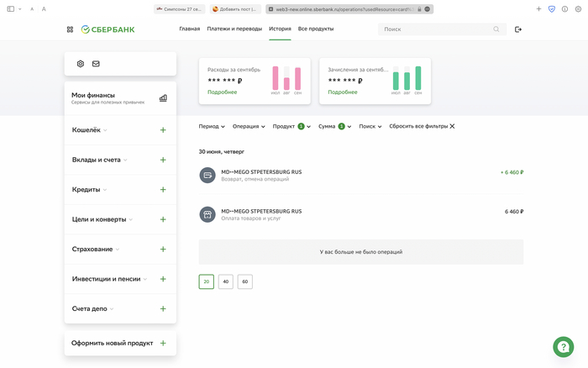Click Сбросить все фильтры

[422, 126]
